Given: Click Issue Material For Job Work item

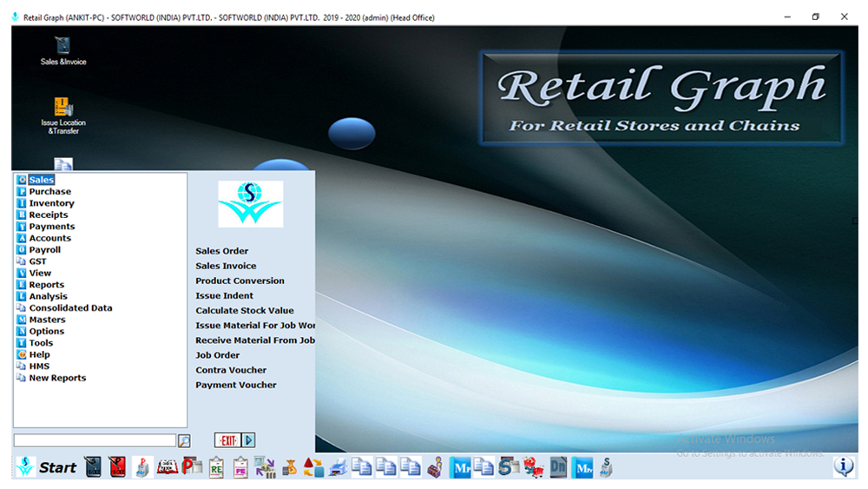Looking at the screenshot, I should pos(255,325).
